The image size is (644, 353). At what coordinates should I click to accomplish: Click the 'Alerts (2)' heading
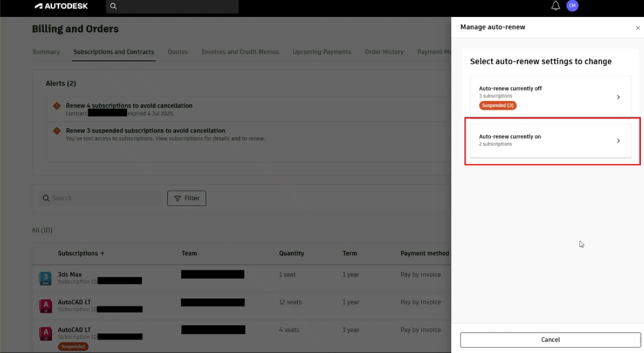[61, 84]
